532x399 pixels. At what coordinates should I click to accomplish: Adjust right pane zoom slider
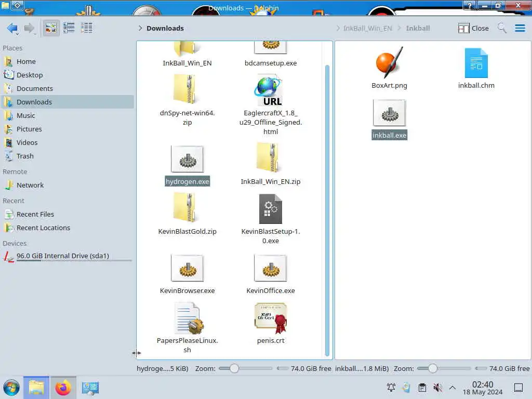(x=444, y=368)
